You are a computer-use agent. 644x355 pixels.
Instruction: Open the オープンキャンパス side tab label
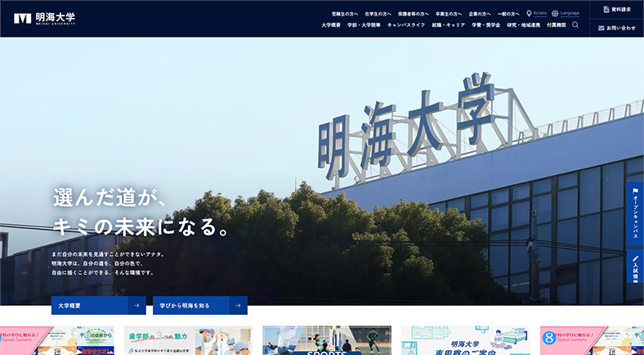click(635, 218)
